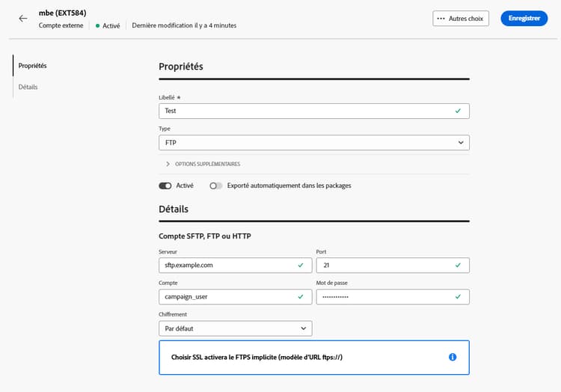This screenshot has height=392, width=561.
Task: Click the green Activé status dot
Action: (97, 25)
